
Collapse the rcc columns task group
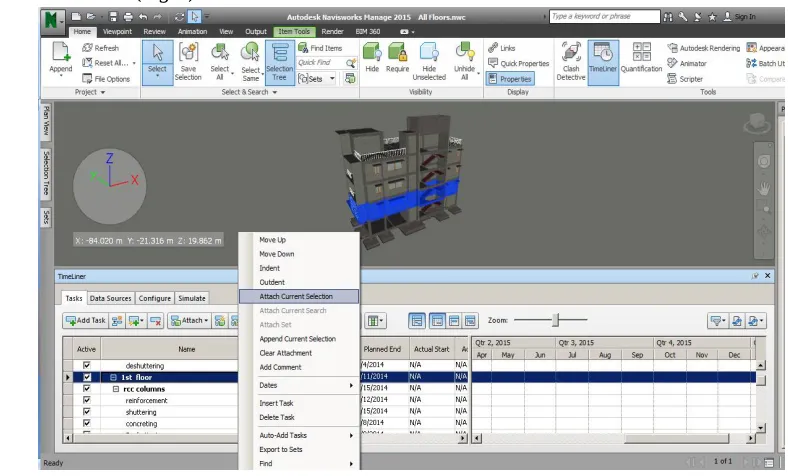116,389
